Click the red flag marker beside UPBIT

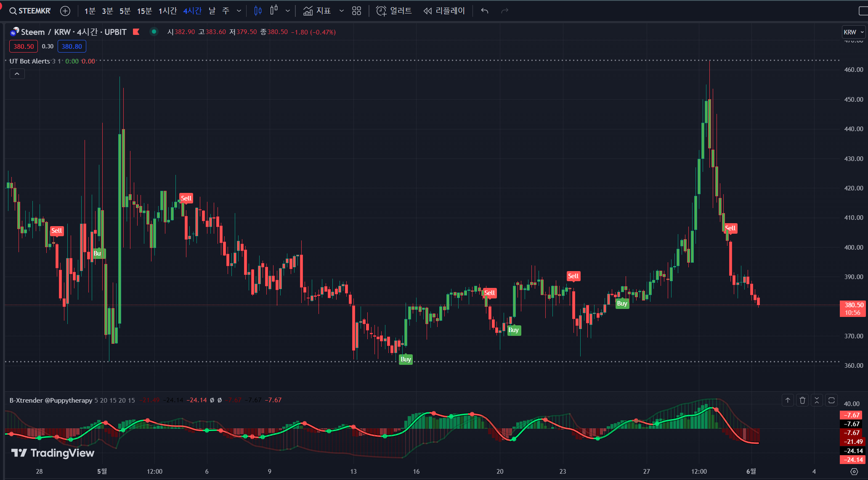coord(136,32)
